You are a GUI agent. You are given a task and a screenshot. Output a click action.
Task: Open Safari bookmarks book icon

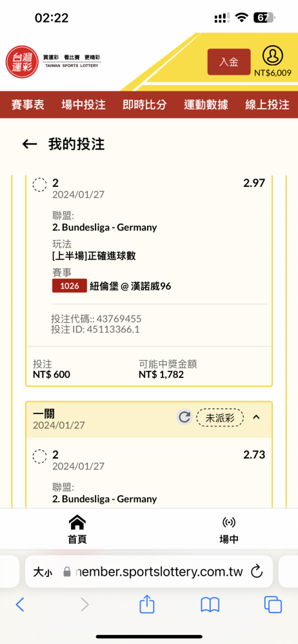pos(210,605)
